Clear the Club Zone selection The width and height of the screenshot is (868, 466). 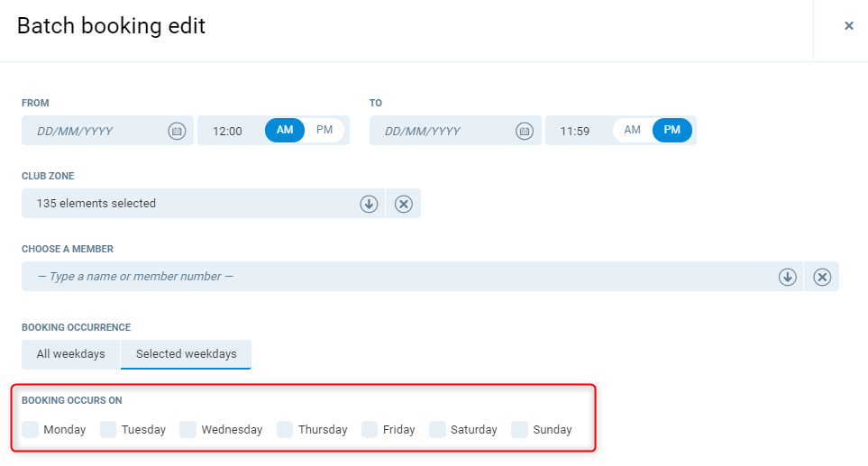tap(404, 204)
